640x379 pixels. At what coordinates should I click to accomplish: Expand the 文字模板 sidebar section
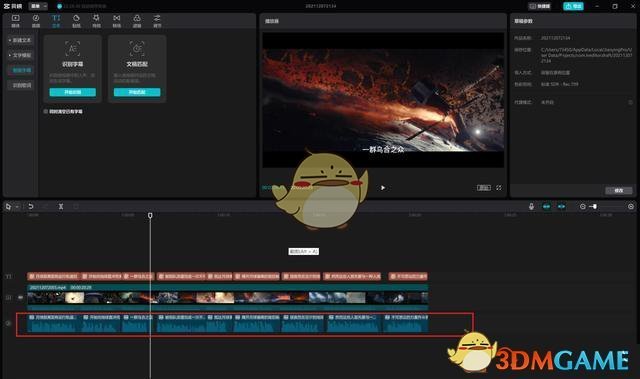pos(20,55)
